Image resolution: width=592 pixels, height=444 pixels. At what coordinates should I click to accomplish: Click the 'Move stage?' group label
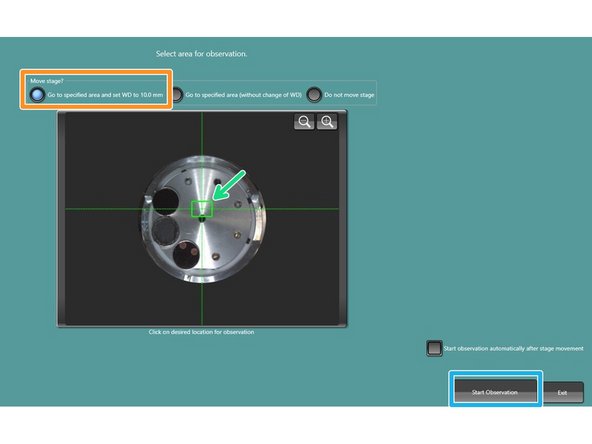[47, 81]
